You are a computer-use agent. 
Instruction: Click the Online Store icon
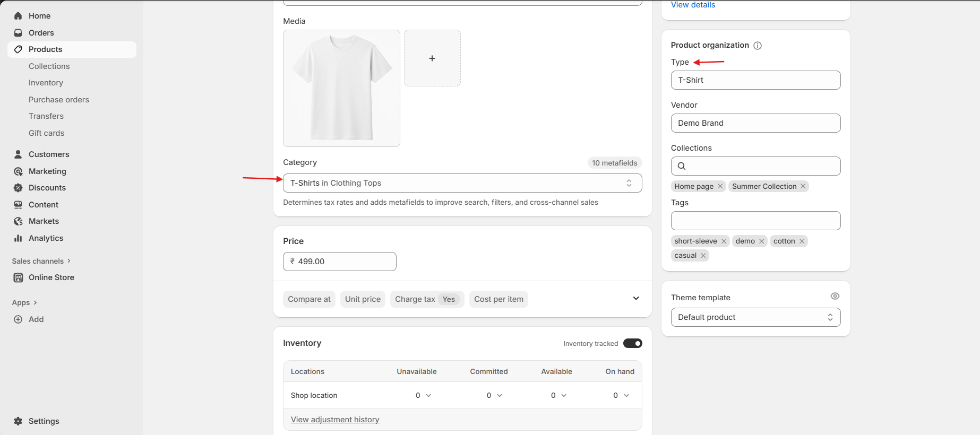[18, 277]
